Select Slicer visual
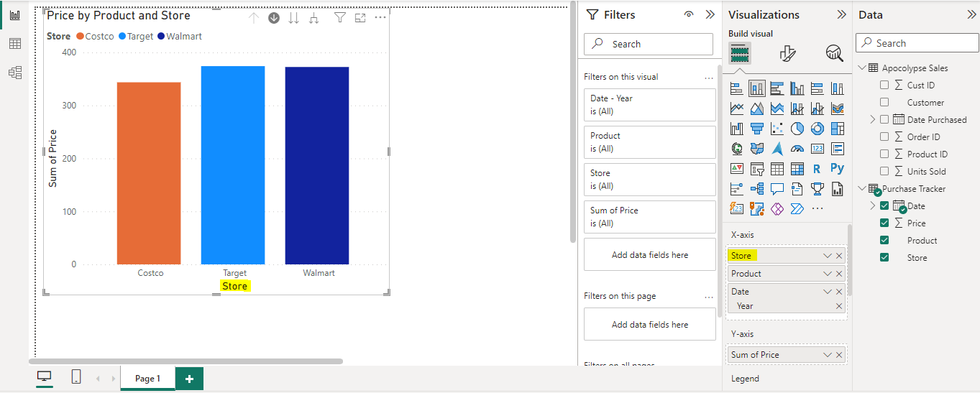Screen dimensions: 980x393 pos(756,169)
